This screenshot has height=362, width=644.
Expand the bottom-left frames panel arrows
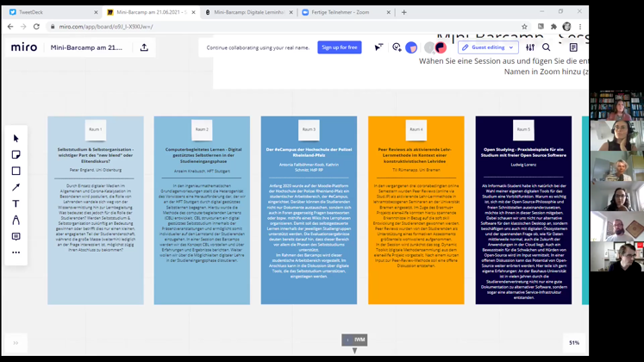[16, 342]
